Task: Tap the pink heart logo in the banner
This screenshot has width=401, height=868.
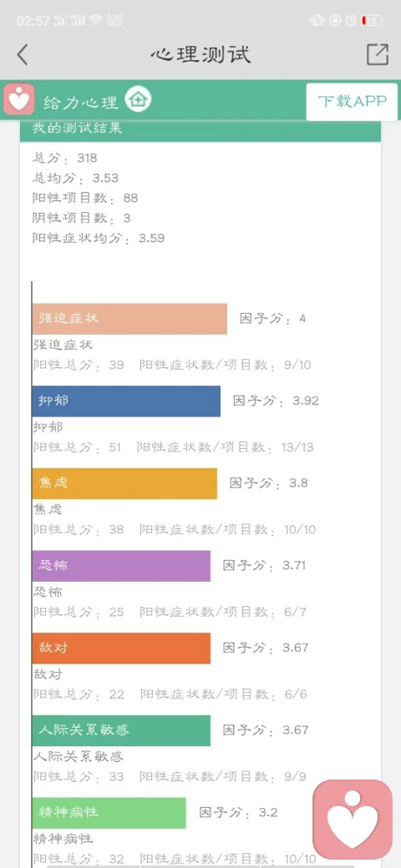Action: [19, 99]
